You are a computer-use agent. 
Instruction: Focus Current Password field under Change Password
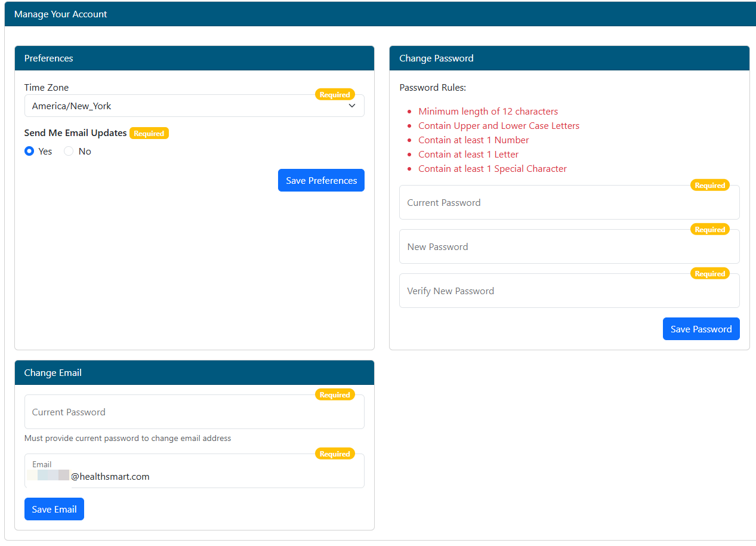569,203
